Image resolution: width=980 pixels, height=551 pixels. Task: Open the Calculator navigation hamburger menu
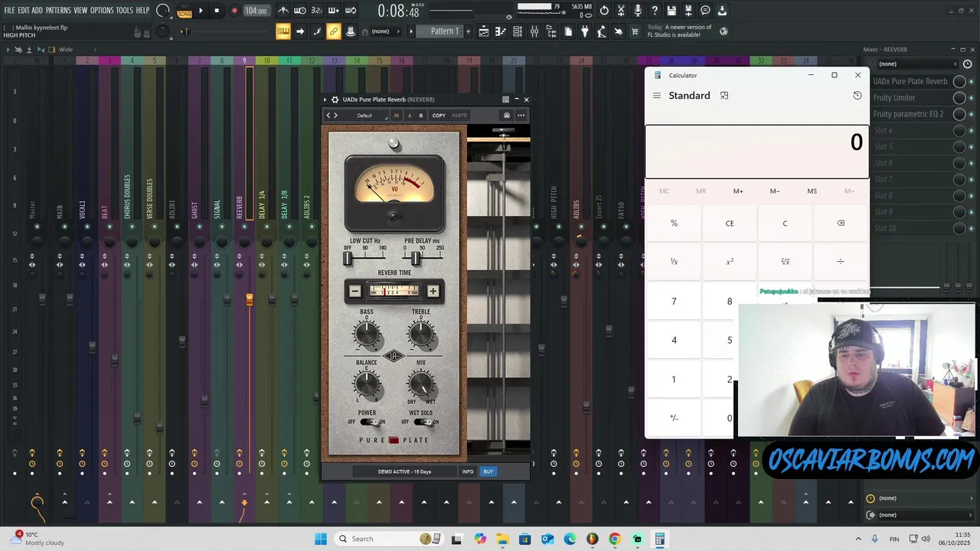coord(656,96)
